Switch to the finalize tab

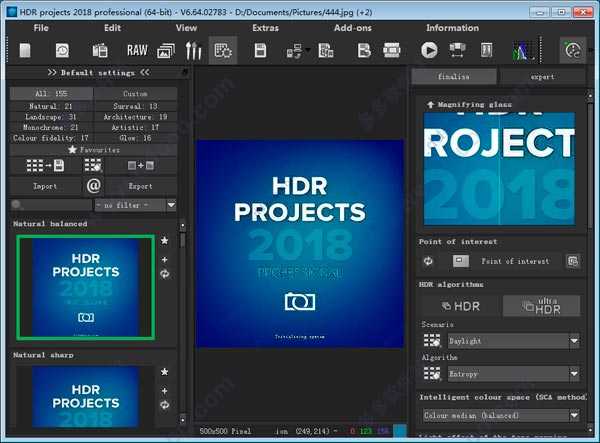coord(454,77)
